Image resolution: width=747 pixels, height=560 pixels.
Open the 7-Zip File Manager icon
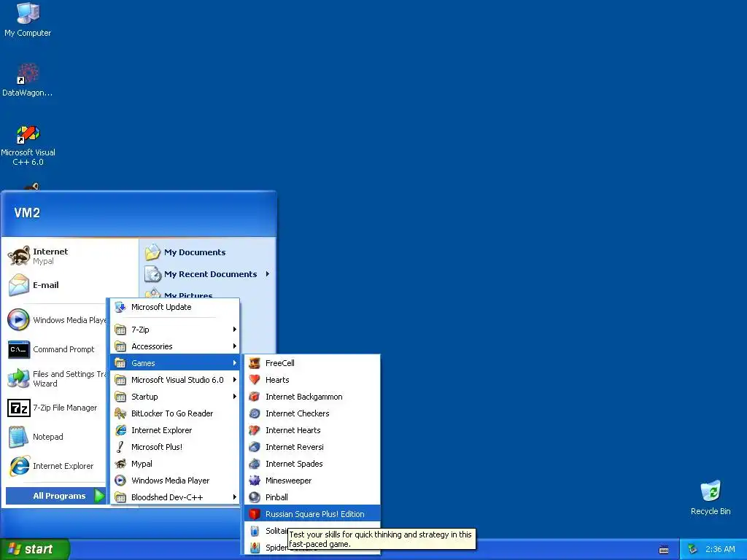pos(19,408)
